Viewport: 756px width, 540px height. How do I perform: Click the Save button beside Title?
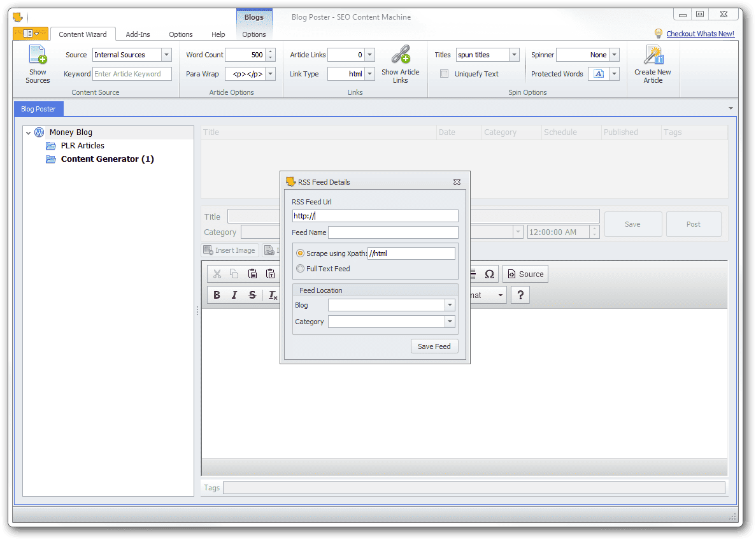point(633,224)
